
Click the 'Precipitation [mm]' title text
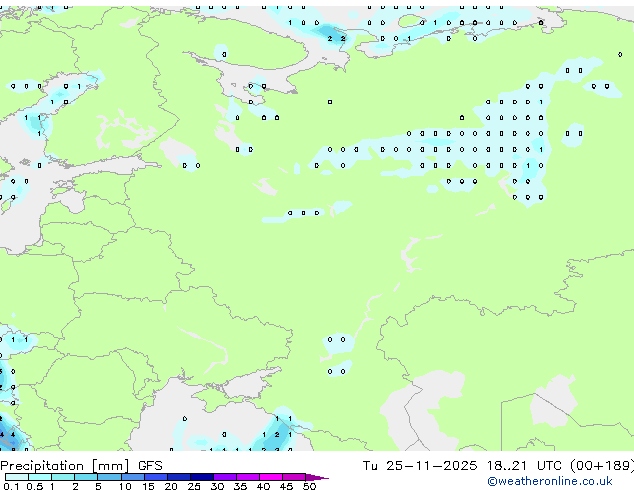65,466
